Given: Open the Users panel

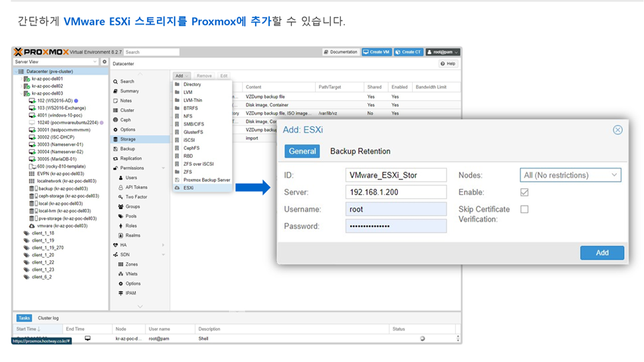Looking at the screenshot, I should click(x=128, y=178).
